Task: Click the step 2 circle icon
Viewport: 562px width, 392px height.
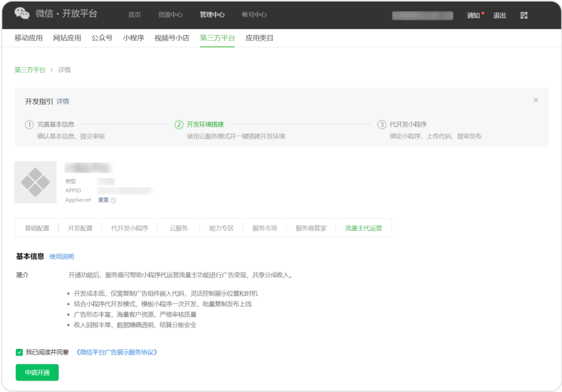Action: coord(179,125)
